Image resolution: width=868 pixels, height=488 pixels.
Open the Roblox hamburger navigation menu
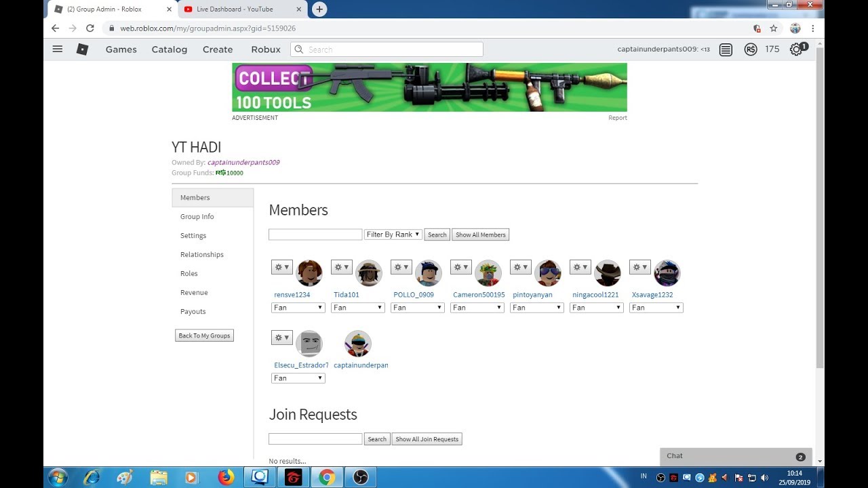point(58,49)
